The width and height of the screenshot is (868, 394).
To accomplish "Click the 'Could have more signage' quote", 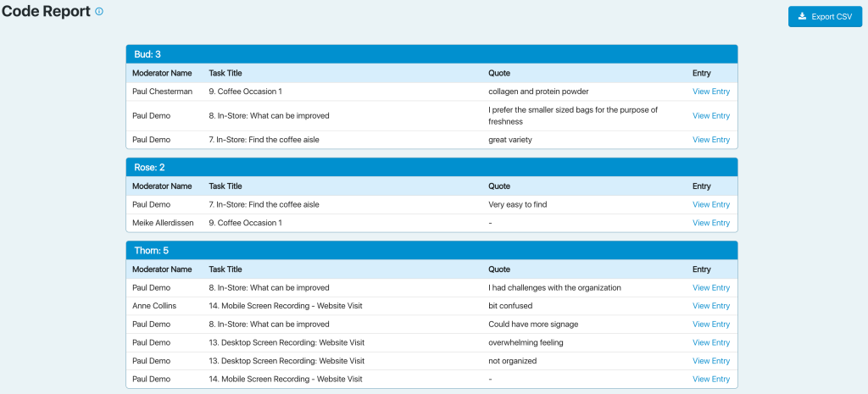I will coord(533,325).
